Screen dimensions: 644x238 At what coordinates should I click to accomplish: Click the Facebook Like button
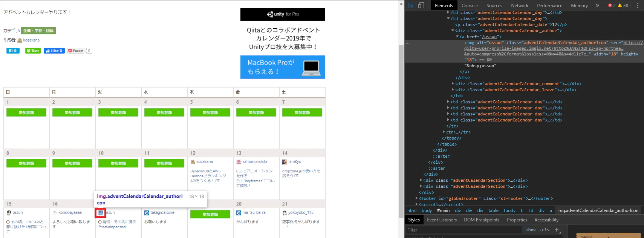point(54,51)
